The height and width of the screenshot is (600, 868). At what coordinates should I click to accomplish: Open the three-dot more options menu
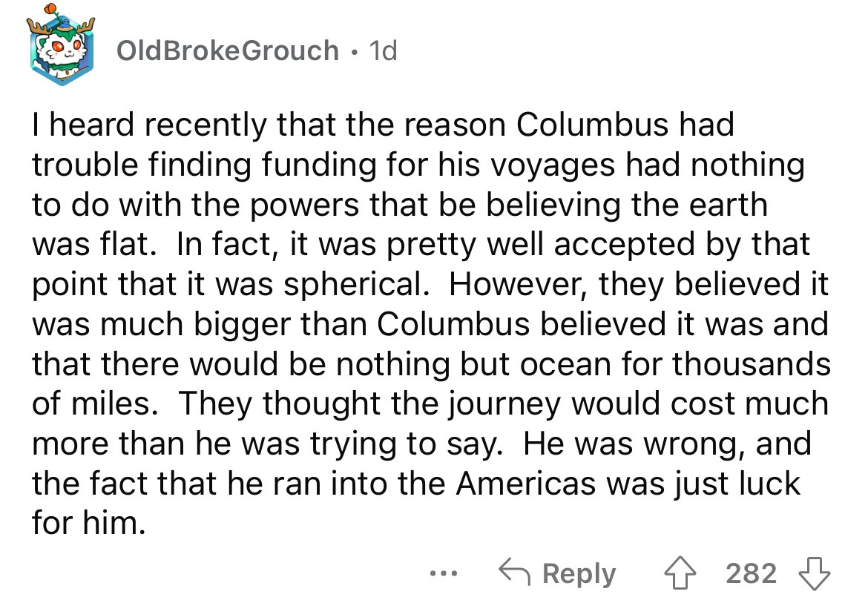pyautogui.click(x=444, y=573)
